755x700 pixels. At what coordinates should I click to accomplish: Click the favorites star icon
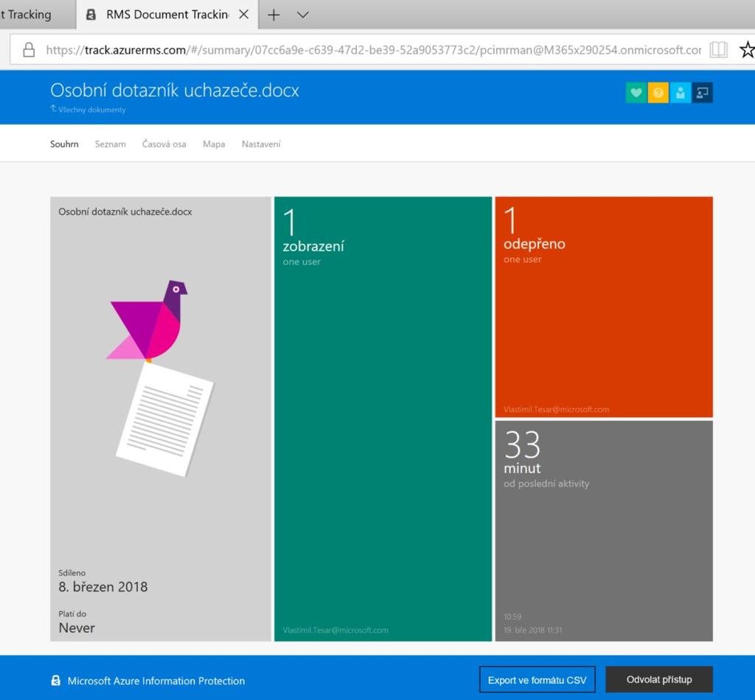(748, 49)
